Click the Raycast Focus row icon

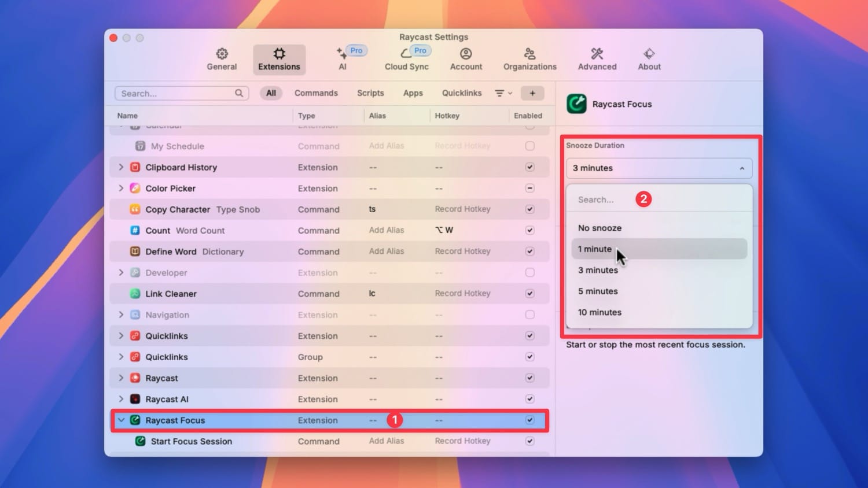coord(135,420)
